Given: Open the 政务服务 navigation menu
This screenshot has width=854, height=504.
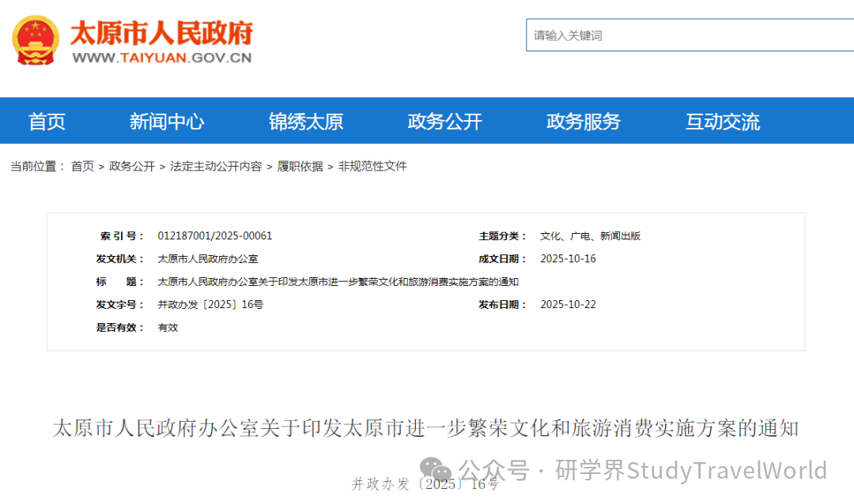Looking at the screenshot, I should click(582, 120).
